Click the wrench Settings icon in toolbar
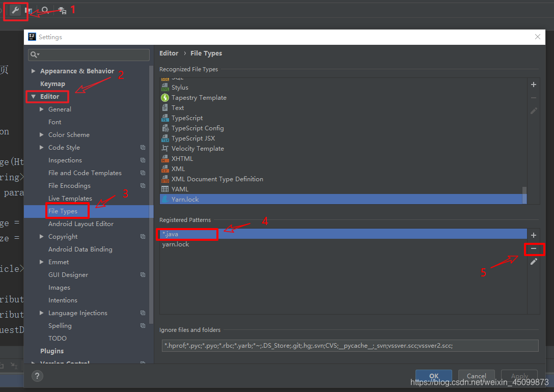The width and height of the screenshot is (554, 392). (15, 10)
